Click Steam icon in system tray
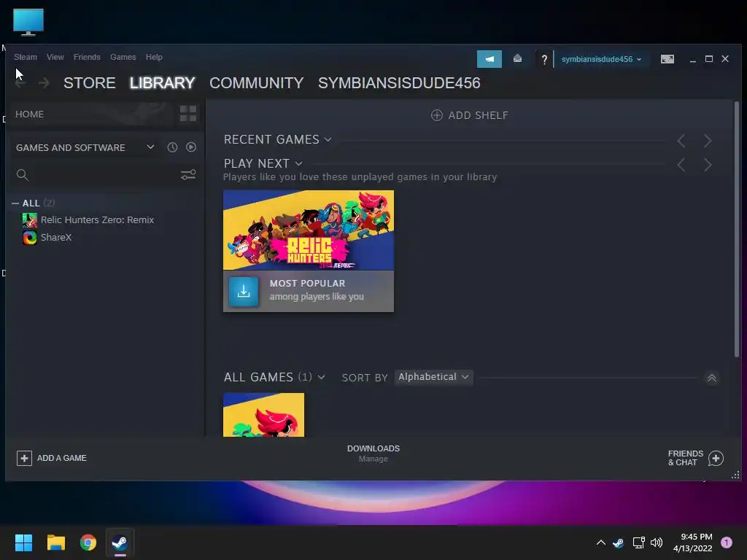Screen dimensions: 747x560 [x=619, y=542]
